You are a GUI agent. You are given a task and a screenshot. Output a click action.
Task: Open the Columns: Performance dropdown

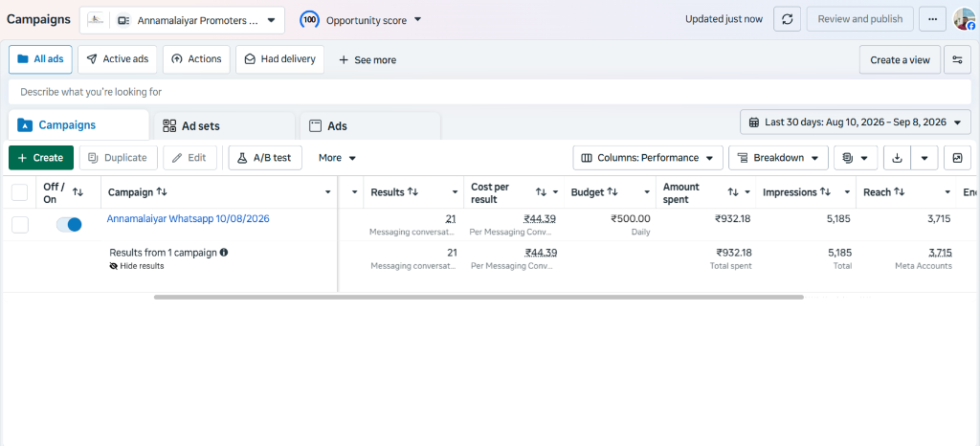coord(648,158)
